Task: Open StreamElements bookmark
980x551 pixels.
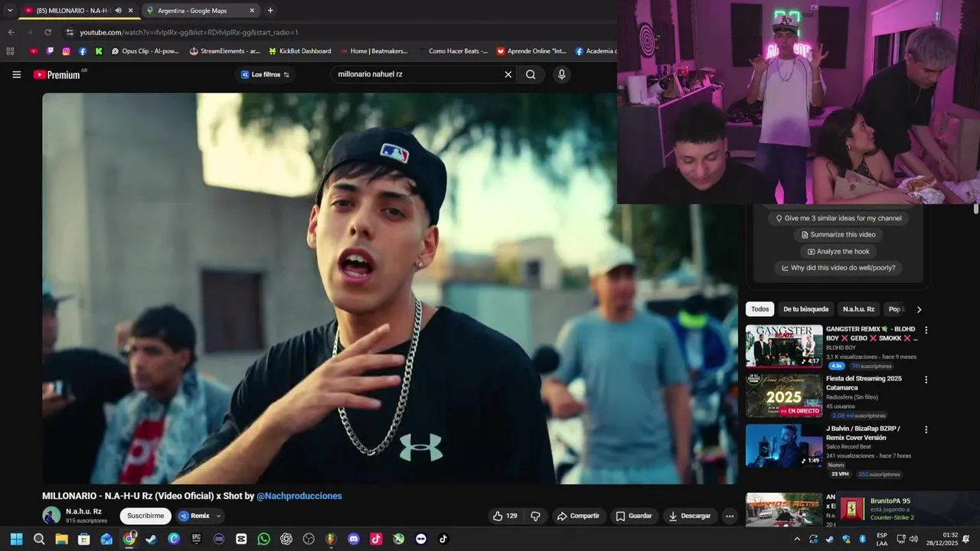Action: pyautogui.click(x=224, y=51)
